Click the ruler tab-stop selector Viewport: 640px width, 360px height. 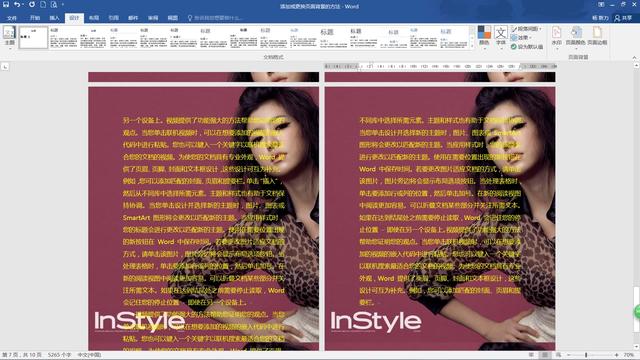pyautogui.click(x=5, y=66)
